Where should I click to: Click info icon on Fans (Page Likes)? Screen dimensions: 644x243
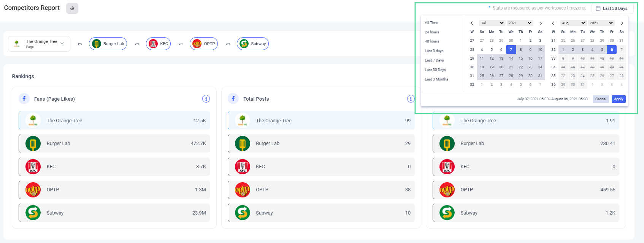[206, 99]
